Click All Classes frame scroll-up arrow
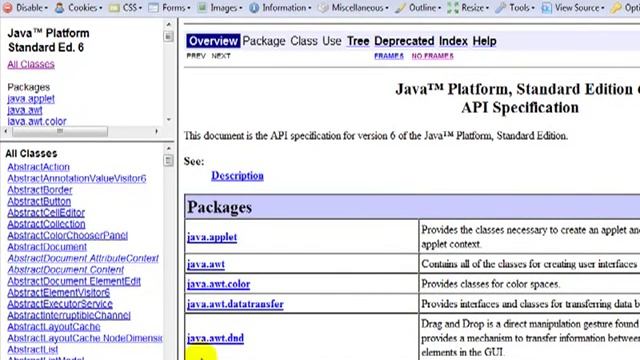 [169, 149]
